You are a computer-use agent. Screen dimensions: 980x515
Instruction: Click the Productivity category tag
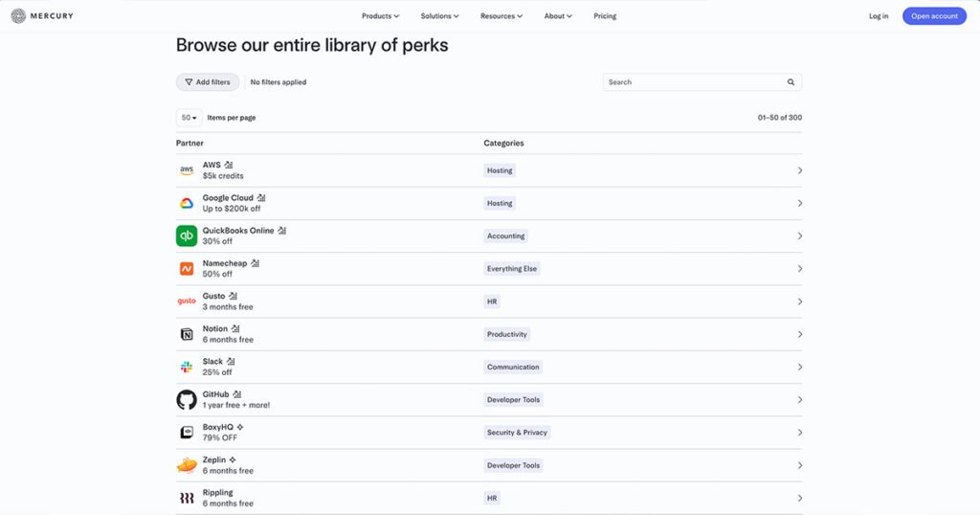pos(507,334)
